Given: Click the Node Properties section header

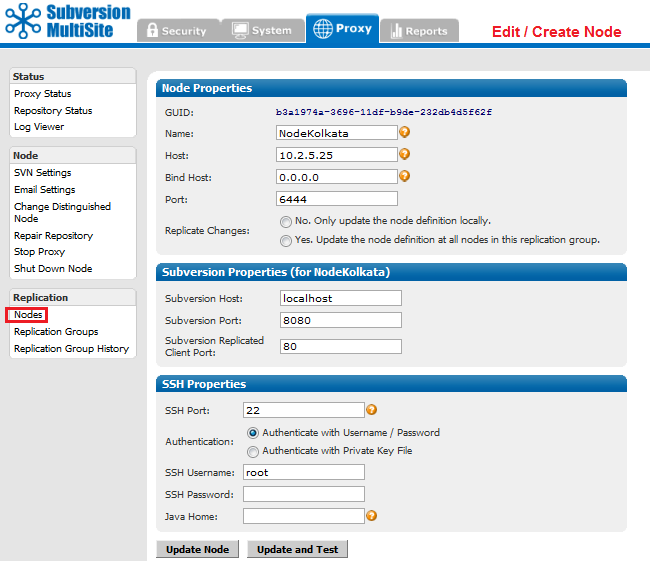Looking at the screenshot, I should coord(391,88).
